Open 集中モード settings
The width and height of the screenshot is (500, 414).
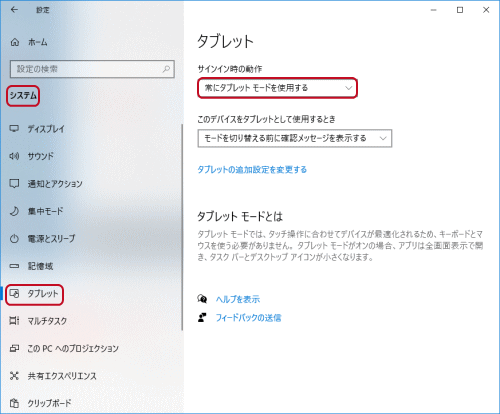(45, 211)
